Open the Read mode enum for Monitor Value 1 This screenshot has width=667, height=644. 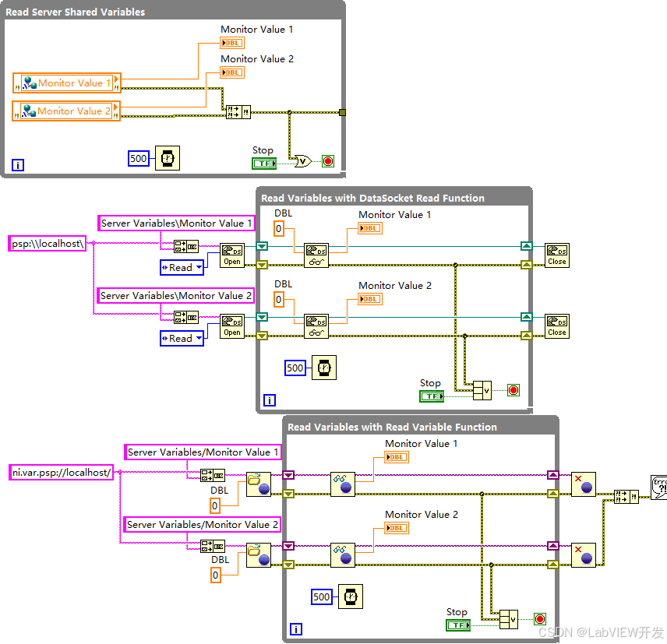click(182, 267)
